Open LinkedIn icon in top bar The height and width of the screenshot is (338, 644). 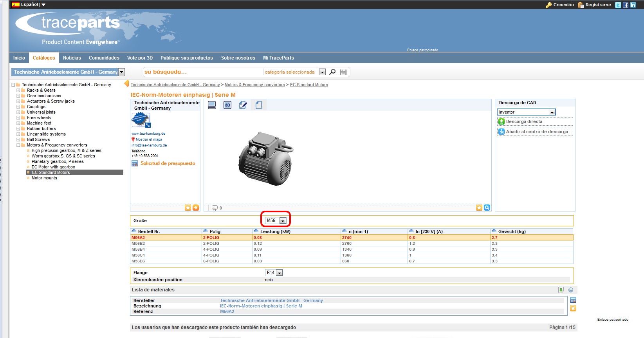click(633, 5)
